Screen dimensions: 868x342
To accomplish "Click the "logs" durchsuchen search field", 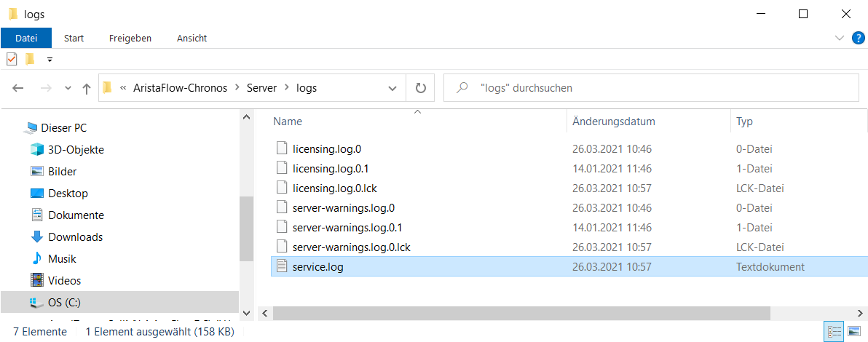I will click(x=655, y=88).
